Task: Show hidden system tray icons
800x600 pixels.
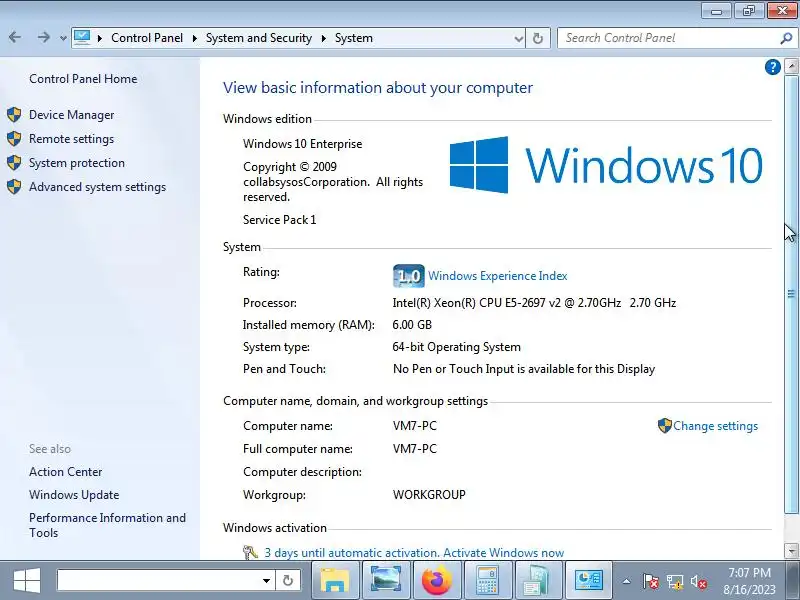Action: point(627,581)
